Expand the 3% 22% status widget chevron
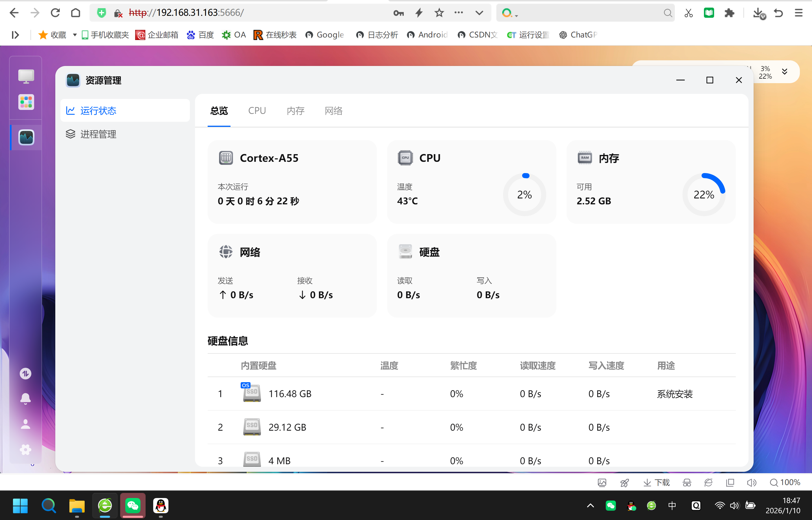This screenshot has height=520, width=812. point(784,72)
